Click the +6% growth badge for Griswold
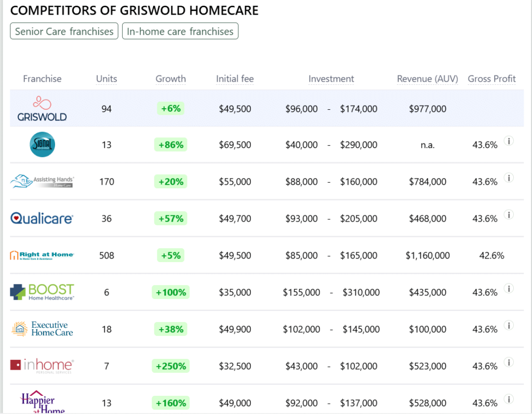 (170, 109)
